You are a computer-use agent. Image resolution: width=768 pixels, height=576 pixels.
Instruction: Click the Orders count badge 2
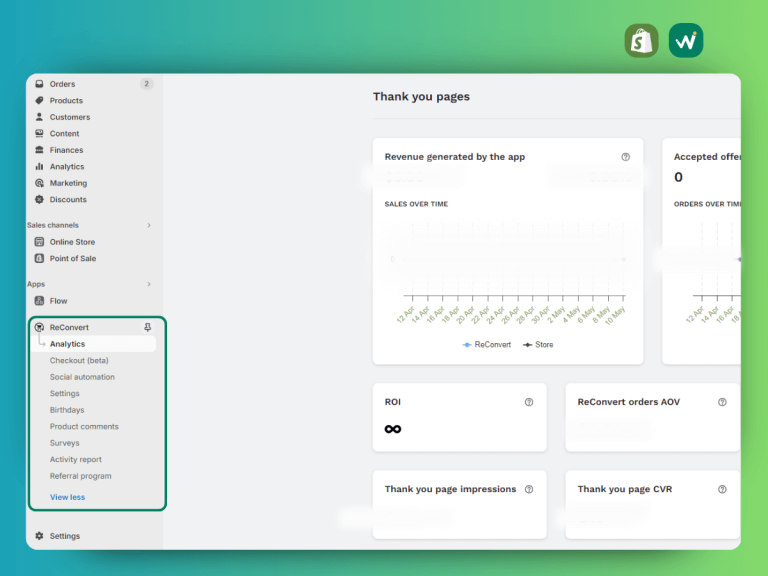[146, 84]
